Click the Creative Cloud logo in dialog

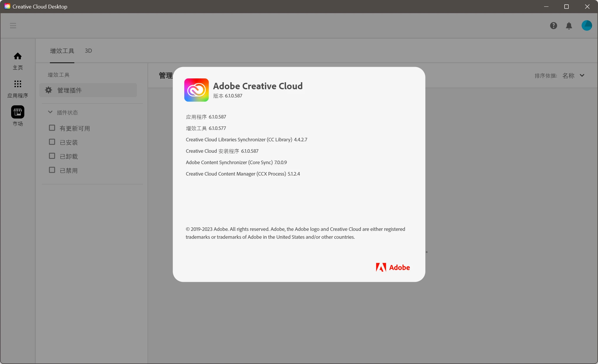(x=196, y=90)
